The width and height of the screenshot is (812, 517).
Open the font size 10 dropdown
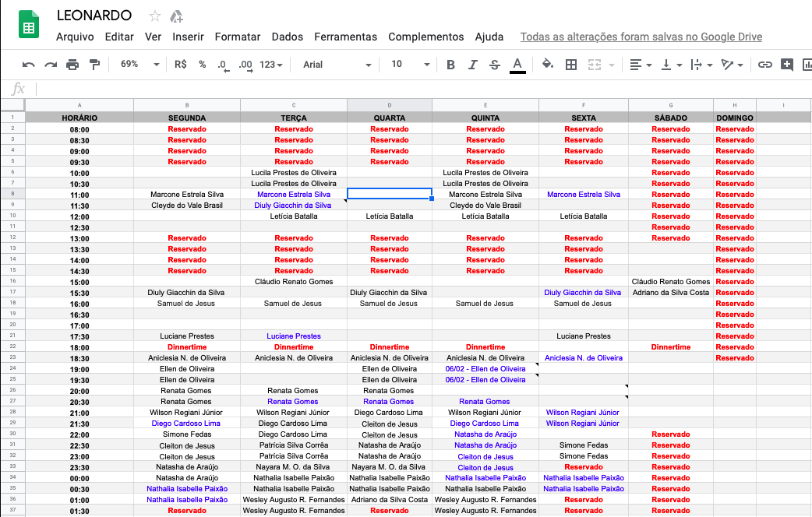point(410,65)
